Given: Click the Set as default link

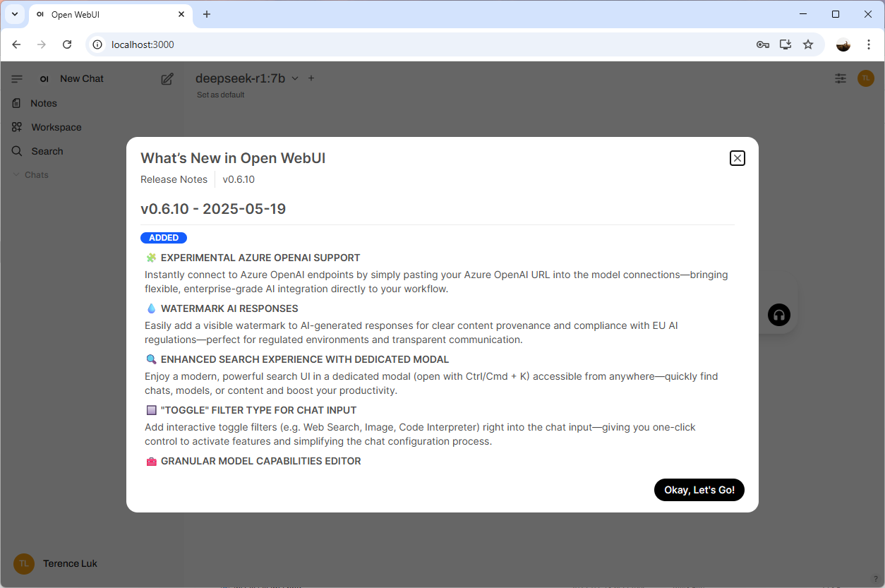Looking at the screenshot, I should click(x=220, y=95).
